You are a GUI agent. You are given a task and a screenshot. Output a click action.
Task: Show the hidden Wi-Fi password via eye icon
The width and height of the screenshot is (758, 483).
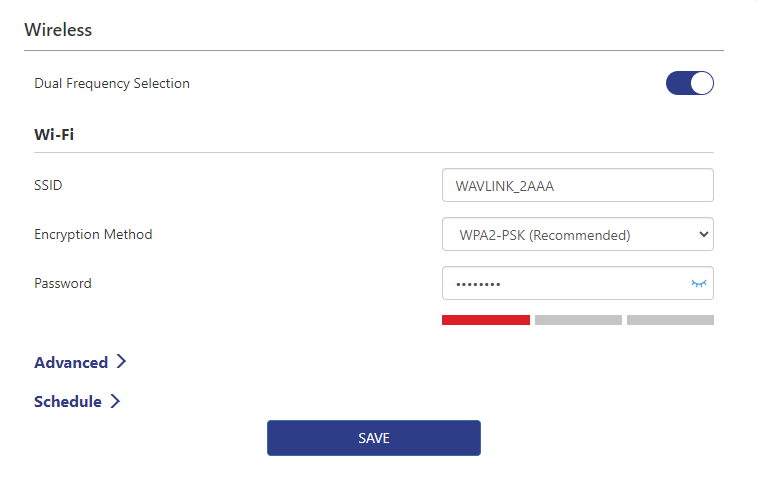(698, 284)
